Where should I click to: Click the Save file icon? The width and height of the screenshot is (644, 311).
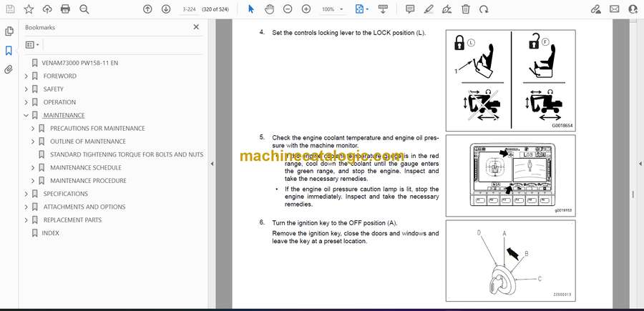click(10, 9)
